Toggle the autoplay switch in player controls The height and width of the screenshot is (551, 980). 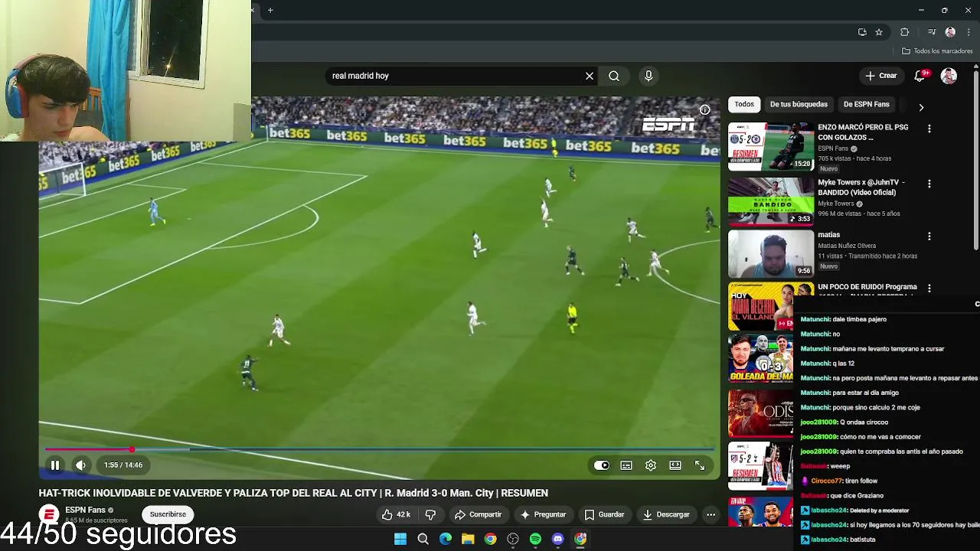click(602, 465)
